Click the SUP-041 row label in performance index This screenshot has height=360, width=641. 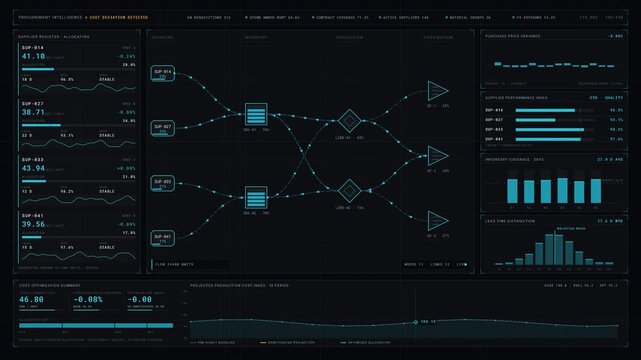point(494,139)
